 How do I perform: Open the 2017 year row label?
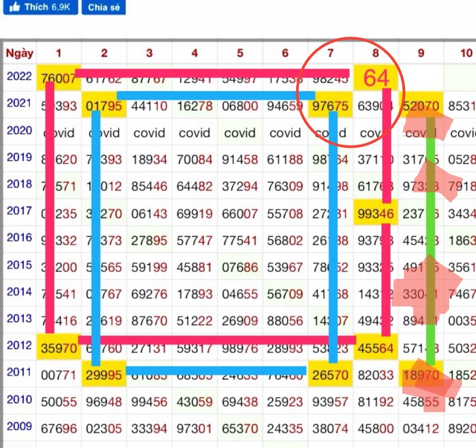[19, 211]
